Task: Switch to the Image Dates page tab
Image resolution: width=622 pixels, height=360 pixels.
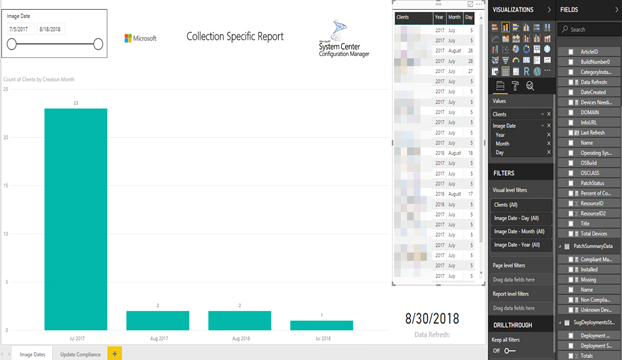Action: point(33,354)
